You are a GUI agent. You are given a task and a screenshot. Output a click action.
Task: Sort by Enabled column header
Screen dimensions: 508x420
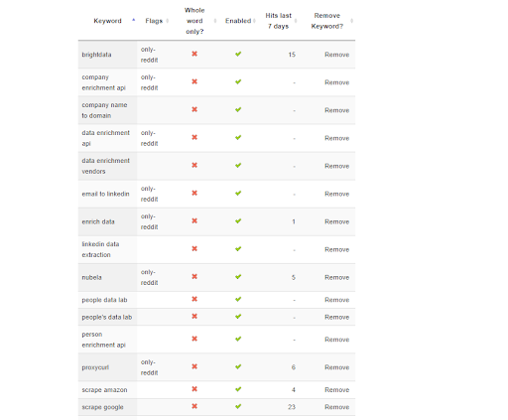240,21
